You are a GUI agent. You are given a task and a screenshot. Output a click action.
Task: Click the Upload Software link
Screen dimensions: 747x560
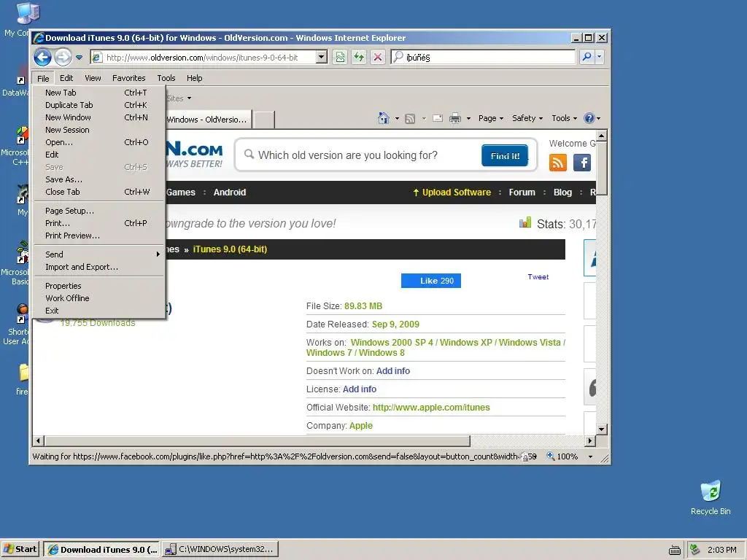click(452, 192)
